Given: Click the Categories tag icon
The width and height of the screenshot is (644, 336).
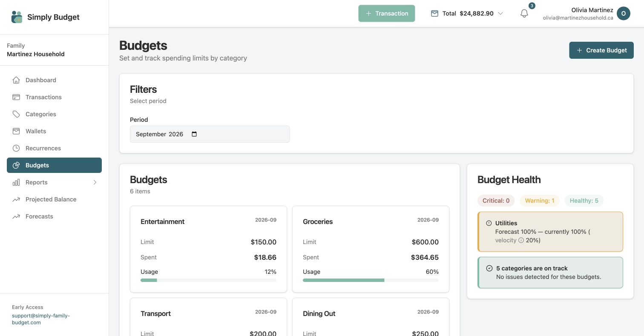Looking at the screenshot, I should point(16,114).
